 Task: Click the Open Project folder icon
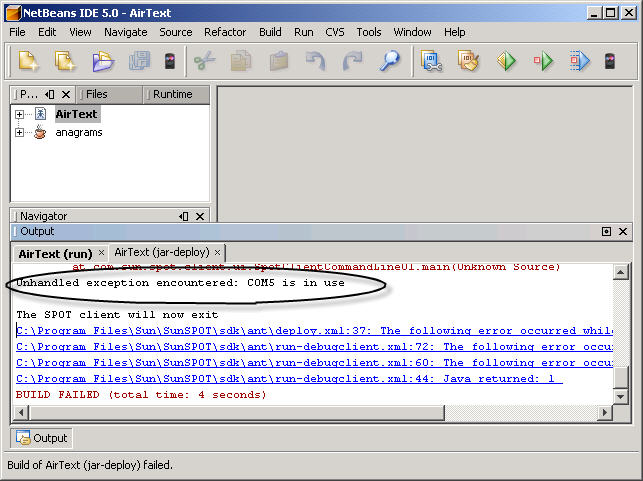tap(103, 61)
